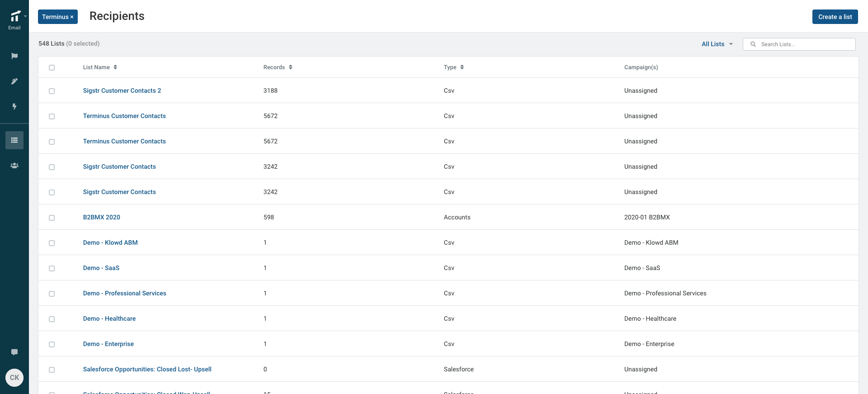This screenshot has width=868, height=394.
Task: Focus the Search Lists input field
Action: (799, 44)
